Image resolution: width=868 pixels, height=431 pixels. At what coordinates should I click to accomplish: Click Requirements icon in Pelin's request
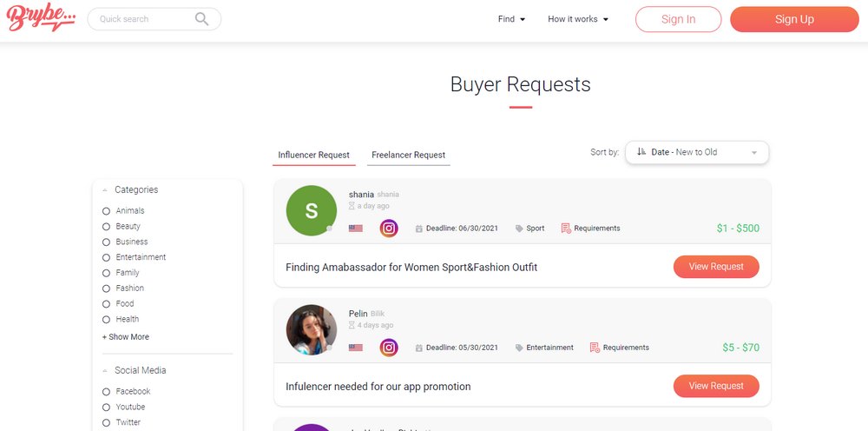[595, 348]
